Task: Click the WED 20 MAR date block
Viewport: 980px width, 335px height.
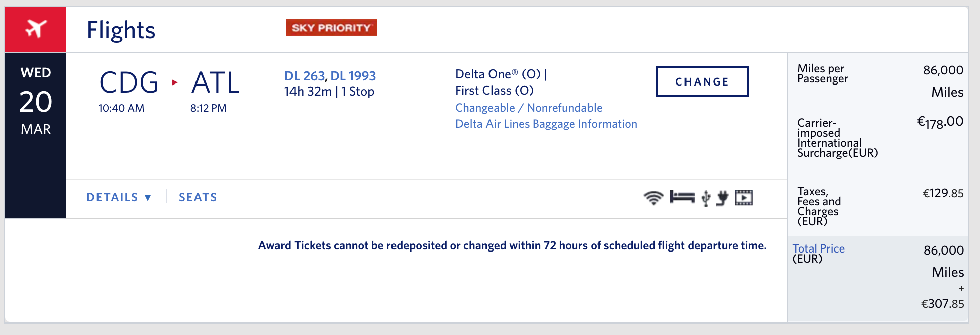Action: click(36, 102)
